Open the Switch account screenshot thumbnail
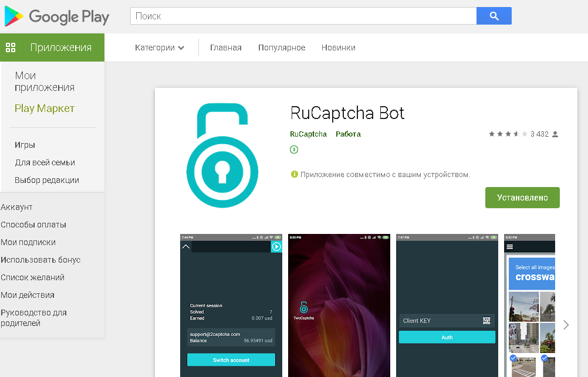Screen dimensions: 588x377 coord(231,305)
